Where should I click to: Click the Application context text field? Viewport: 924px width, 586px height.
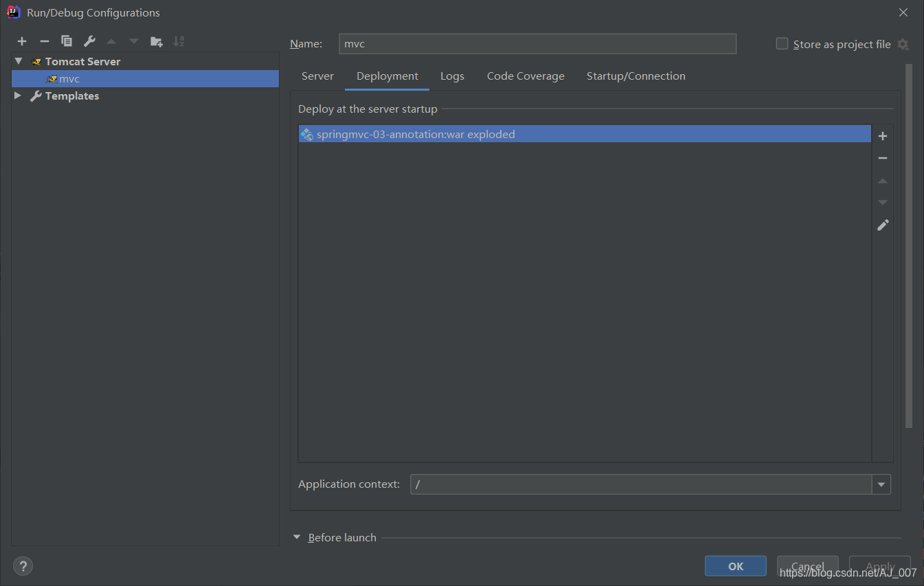[641, 484]
